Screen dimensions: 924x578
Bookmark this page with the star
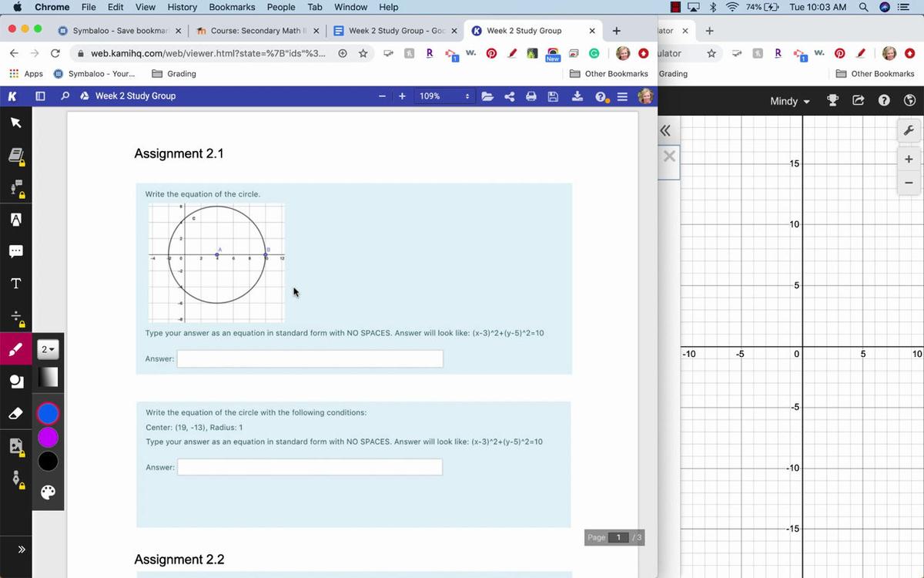click(x=363, y=53)
